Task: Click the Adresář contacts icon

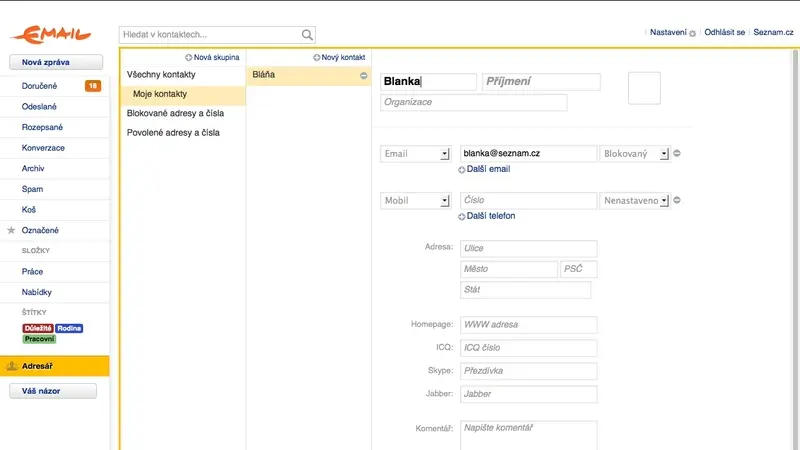Action: pos(12,366)
